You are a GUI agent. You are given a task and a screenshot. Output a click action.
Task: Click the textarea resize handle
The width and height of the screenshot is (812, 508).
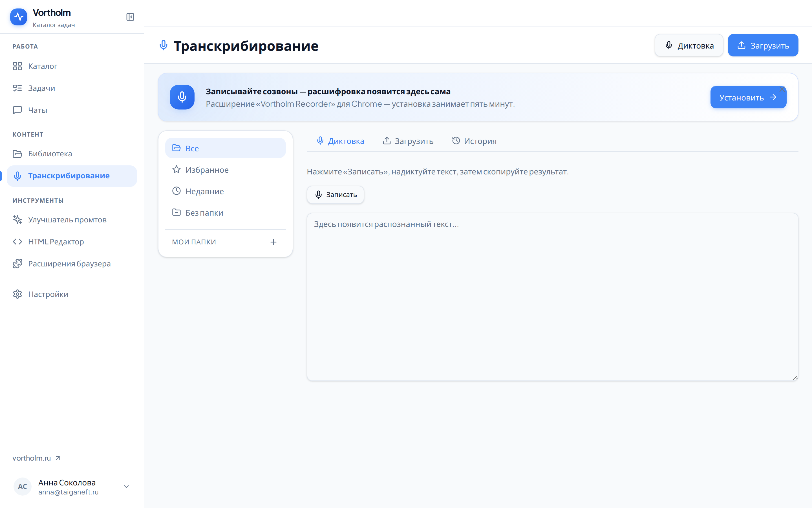click(795, 378)
